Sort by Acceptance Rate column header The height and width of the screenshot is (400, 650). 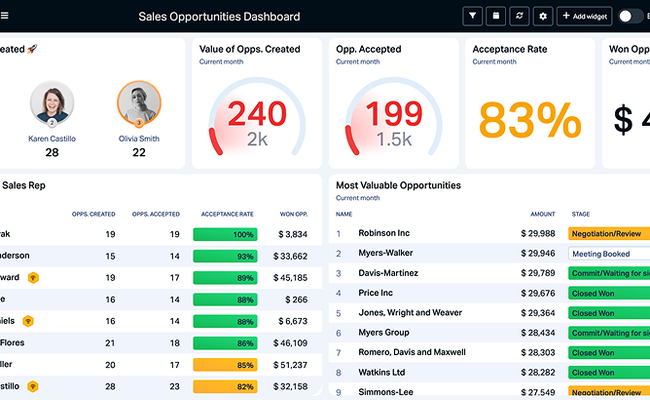point(225,214)
